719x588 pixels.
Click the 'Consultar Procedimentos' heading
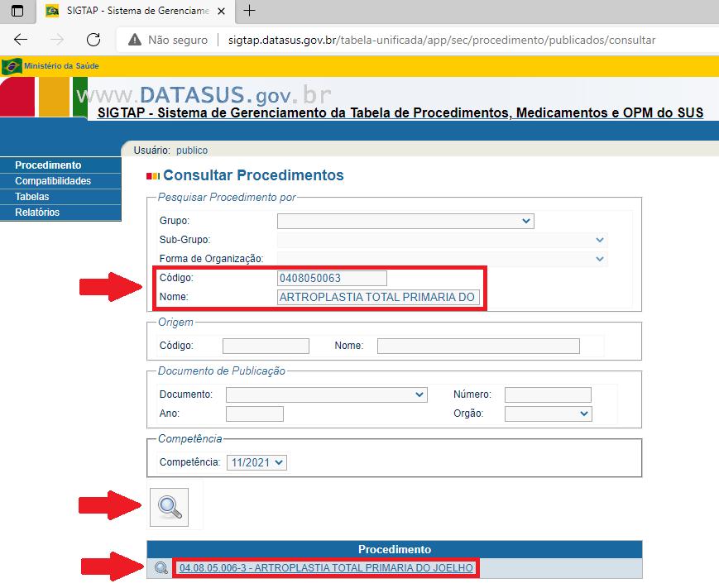253,175
